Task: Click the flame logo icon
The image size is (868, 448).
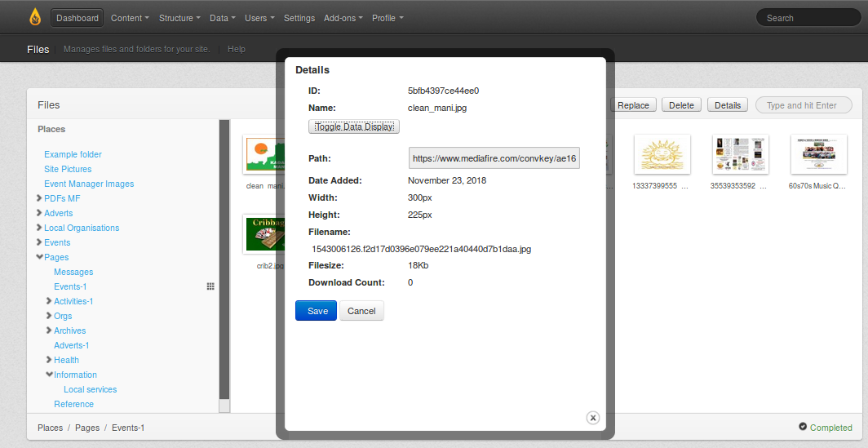Action: click(34, 17)
